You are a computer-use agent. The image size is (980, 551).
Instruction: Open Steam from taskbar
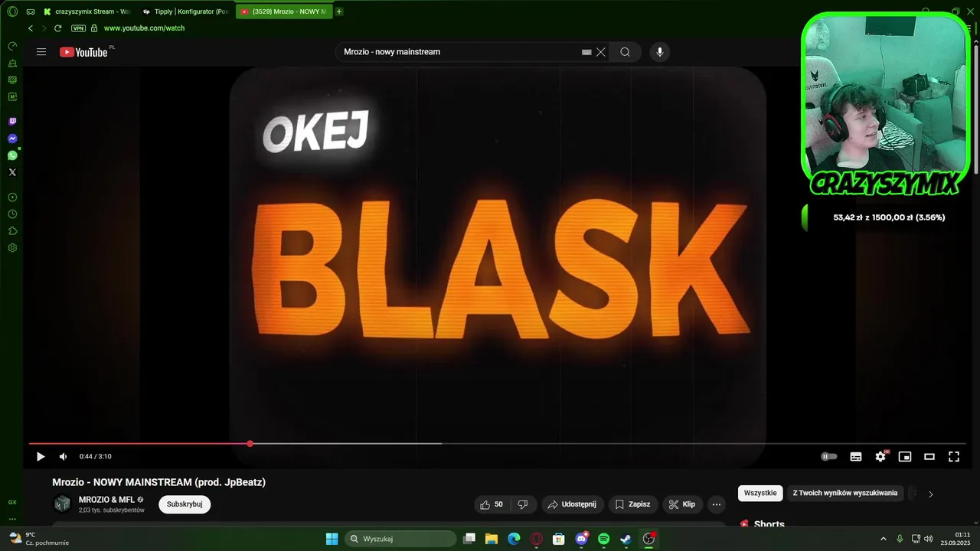pos(626,539)
